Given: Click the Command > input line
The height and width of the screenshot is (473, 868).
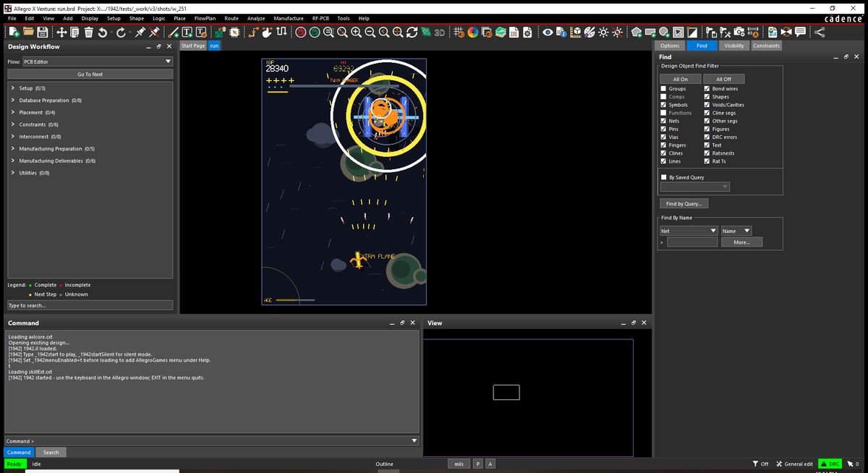Looking at the screenshot, I should coord(212,440).
